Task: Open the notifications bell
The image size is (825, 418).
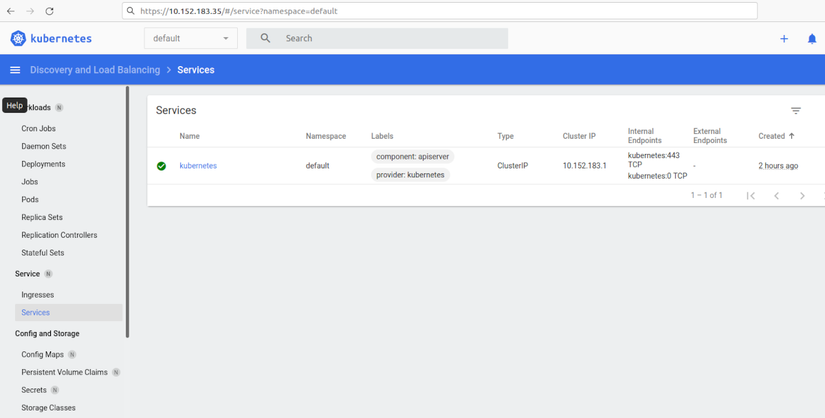Action: tap(812, 38)
